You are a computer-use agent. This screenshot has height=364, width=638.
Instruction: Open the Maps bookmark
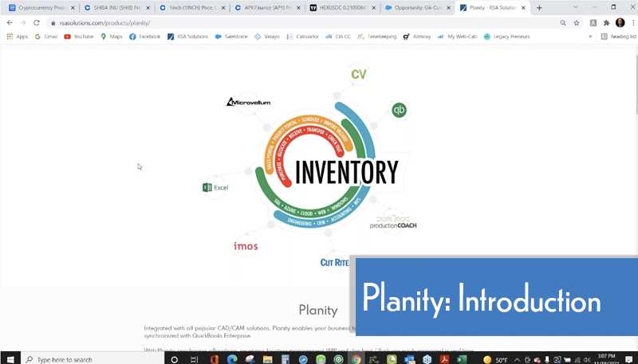(112, 37)
